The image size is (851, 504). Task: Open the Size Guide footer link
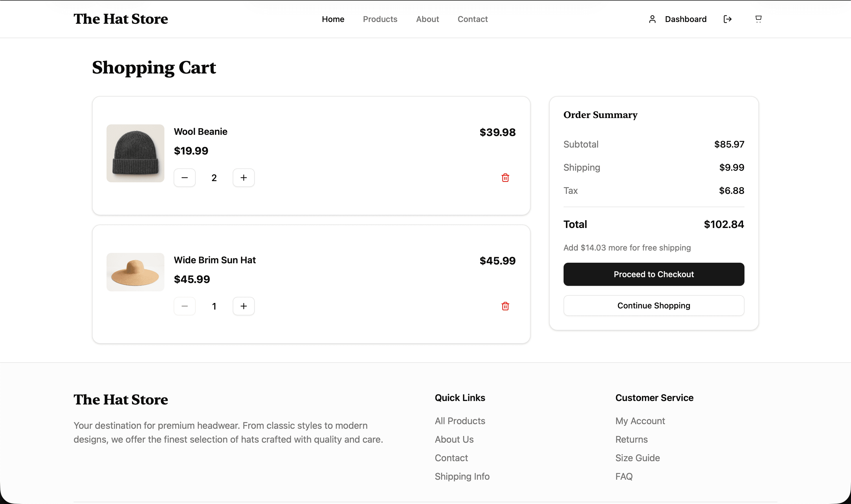637,458
